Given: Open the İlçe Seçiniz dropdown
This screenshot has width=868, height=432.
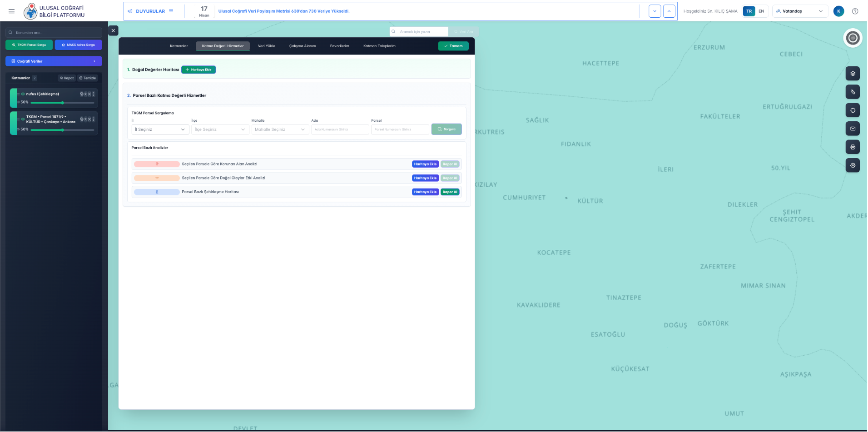Looking at the screenshot, I should tap(220, 129).
